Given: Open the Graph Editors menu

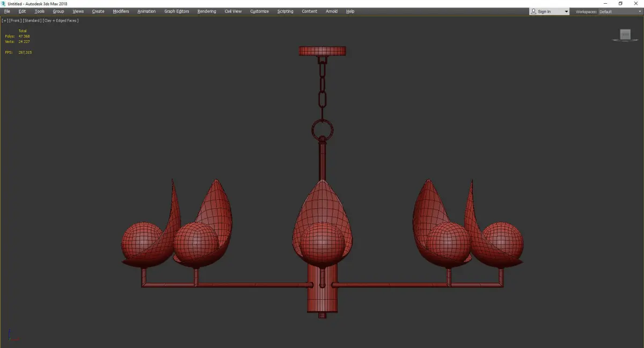Looking at the screenshot, I should pyautogui.click(x=177, y=11).
